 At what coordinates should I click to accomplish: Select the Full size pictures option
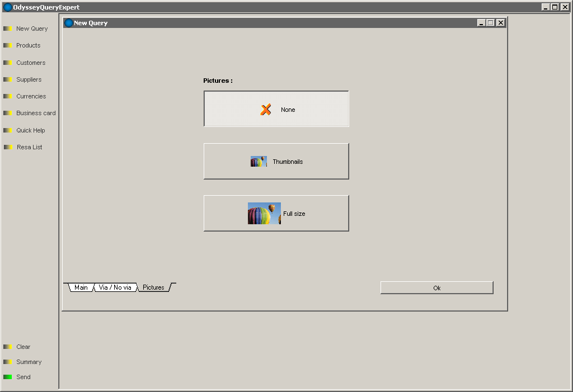coord(276,213)
